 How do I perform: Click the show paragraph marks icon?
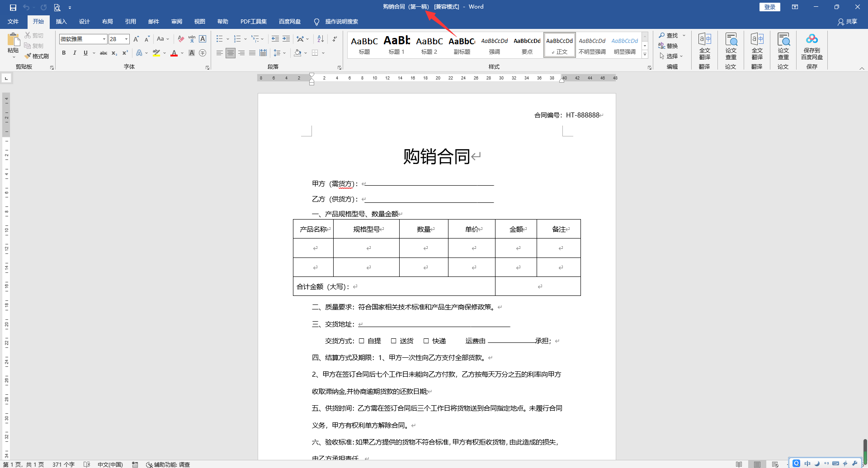coord(335,39)
